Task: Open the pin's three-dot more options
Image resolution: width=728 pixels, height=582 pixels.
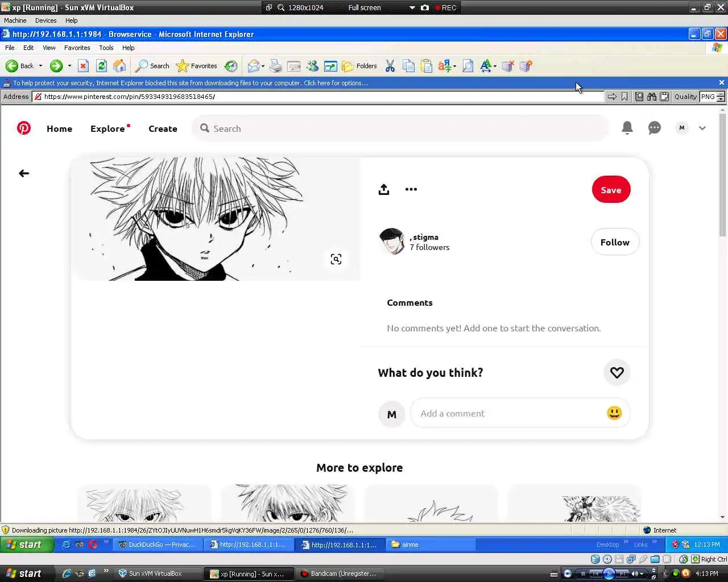Action: (411, 189)
